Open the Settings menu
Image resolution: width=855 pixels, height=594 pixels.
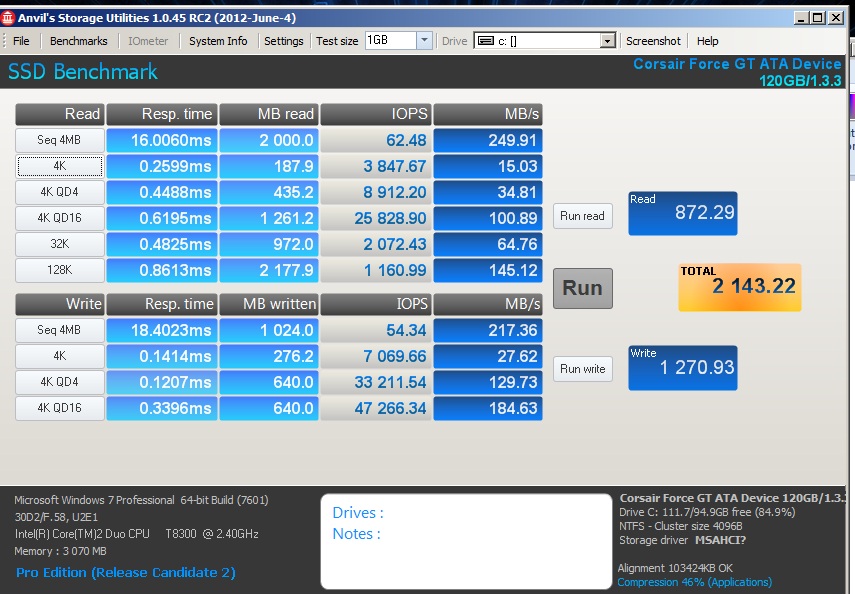(x=284, y=41)
